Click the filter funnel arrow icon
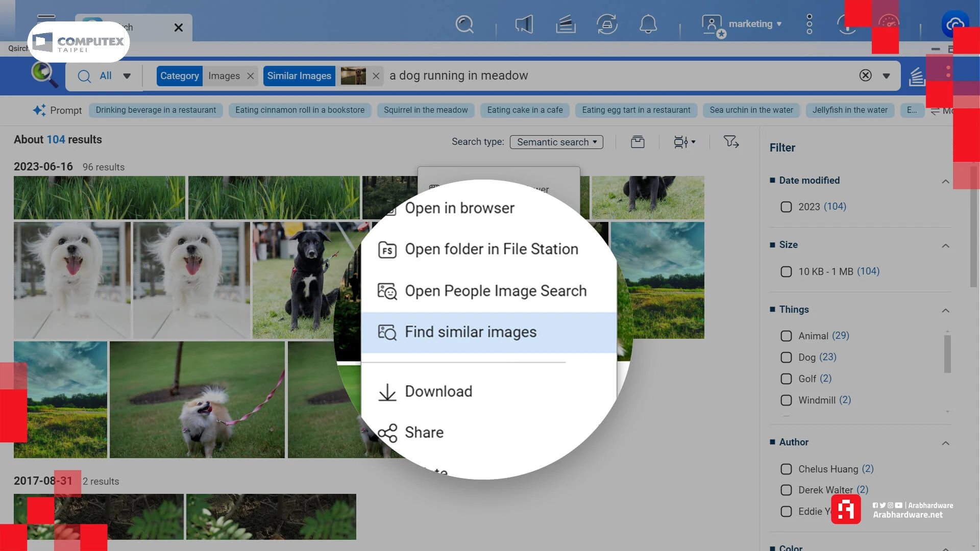This screenshot has width=980, height=551. (731, 141)
